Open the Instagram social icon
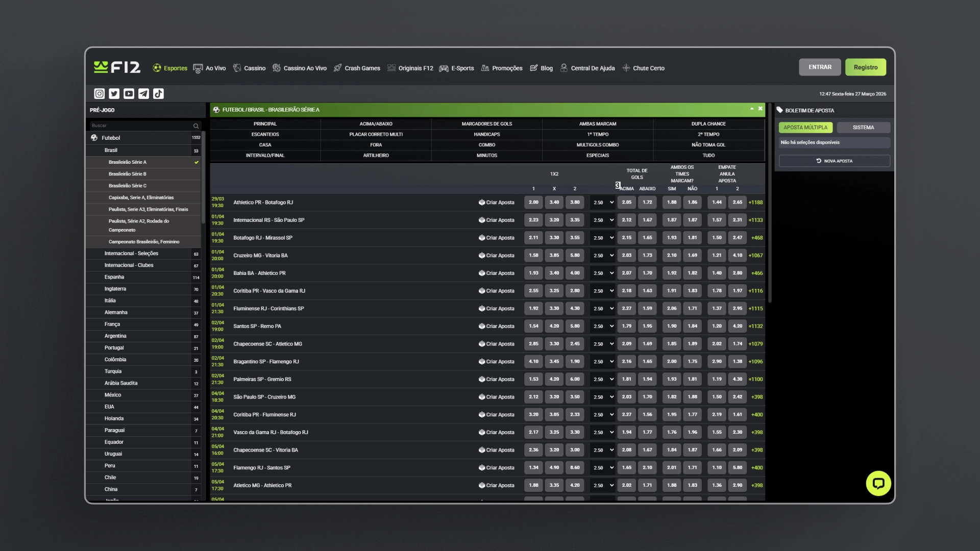Image resolution: width=980 pixels, height=551 pixels. (100, 94)
